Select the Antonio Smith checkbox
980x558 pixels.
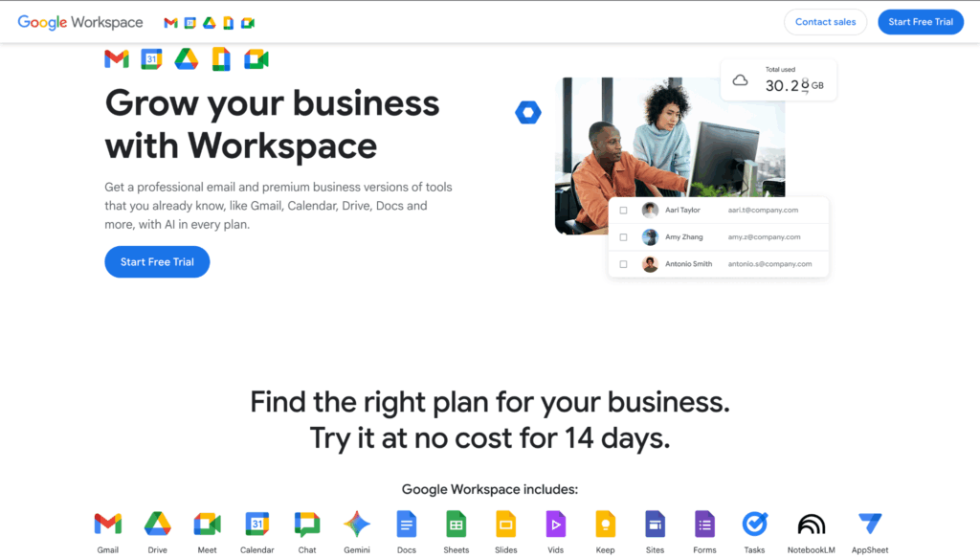[623, 264]
